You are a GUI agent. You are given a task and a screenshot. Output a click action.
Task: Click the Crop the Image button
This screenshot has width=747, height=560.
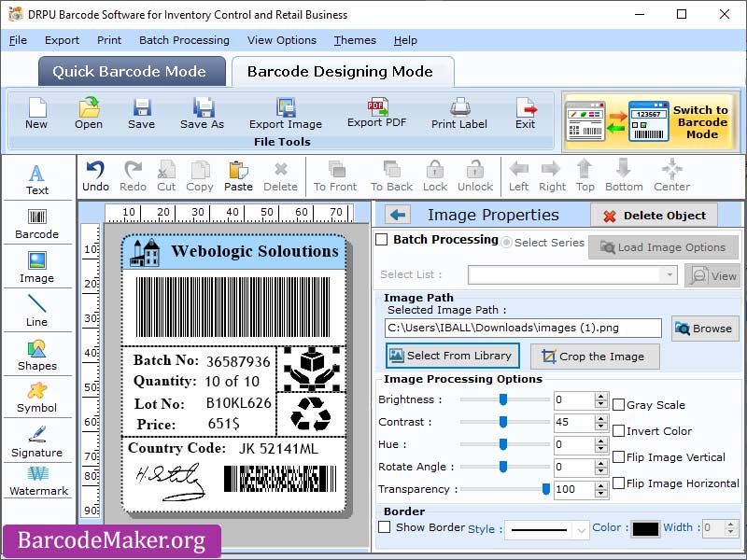click(x=595, y=357)
